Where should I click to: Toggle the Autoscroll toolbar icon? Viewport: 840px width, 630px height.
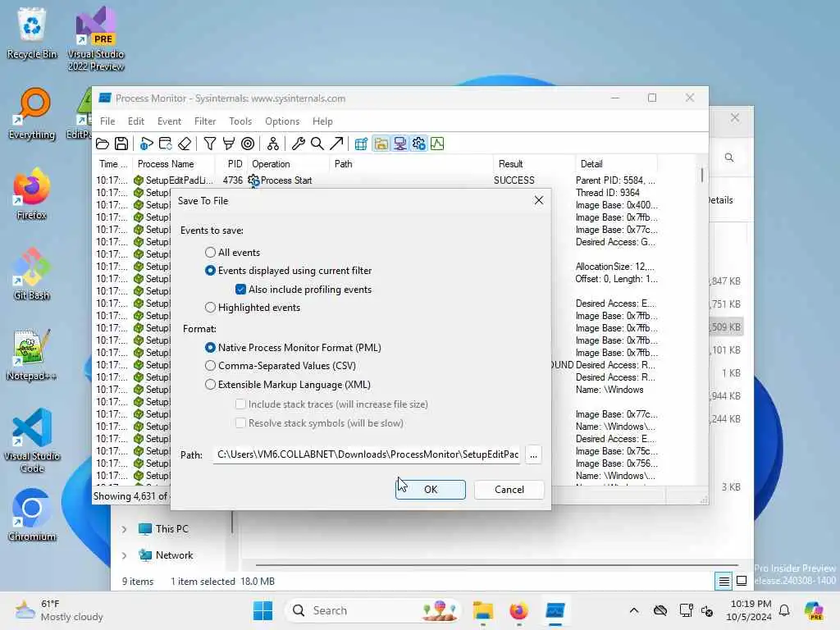(x=166, y=144)
